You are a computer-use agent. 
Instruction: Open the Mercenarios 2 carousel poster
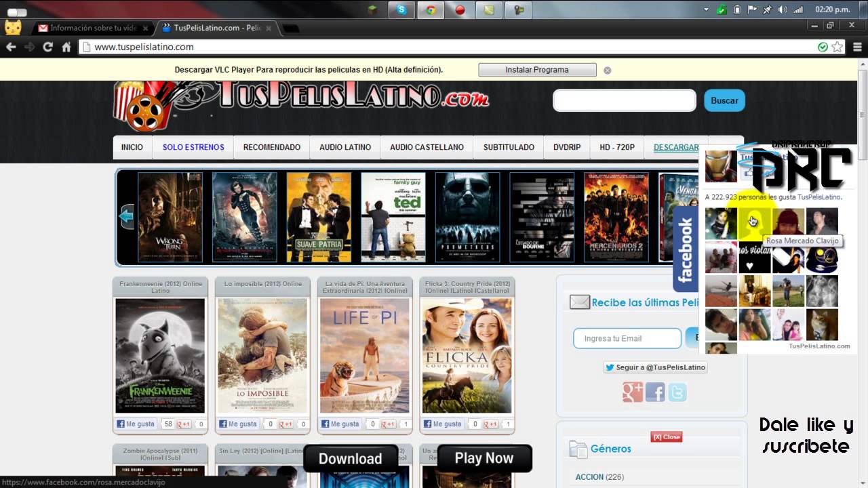(616, 217)
